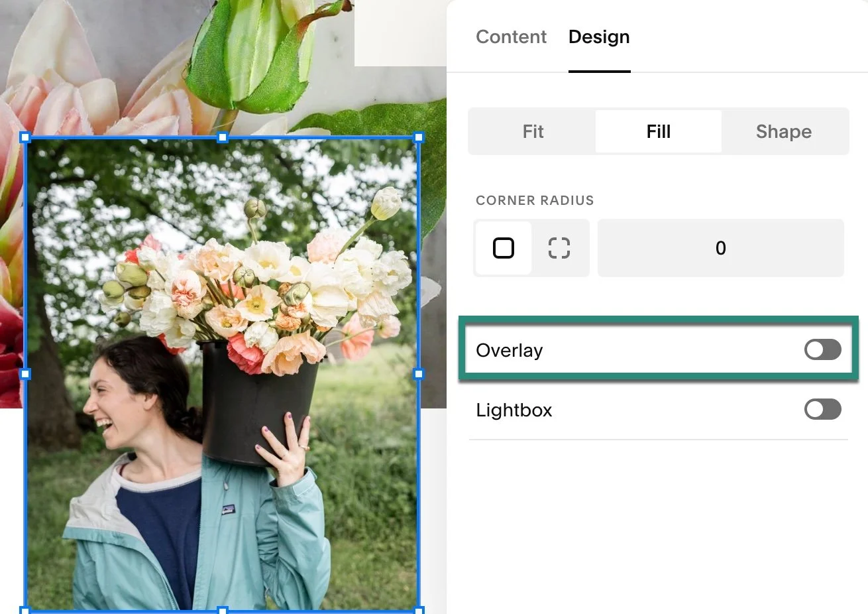Image resolution: width=868 pixels, height=614 pixels.
Task: Switch to the Content tab
Action: pos(511,36)
